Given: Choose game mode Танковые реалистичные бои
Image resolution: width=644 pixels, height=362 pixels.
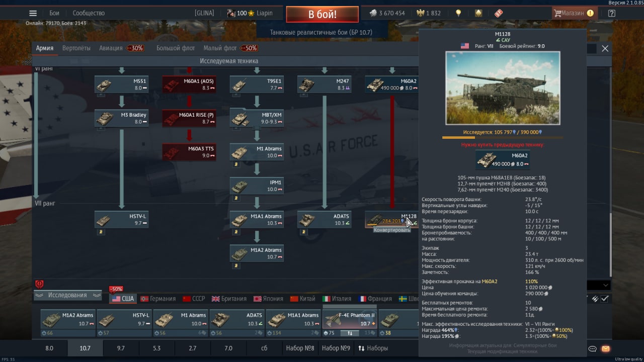Looking at the screenshot, I should 321,32.
